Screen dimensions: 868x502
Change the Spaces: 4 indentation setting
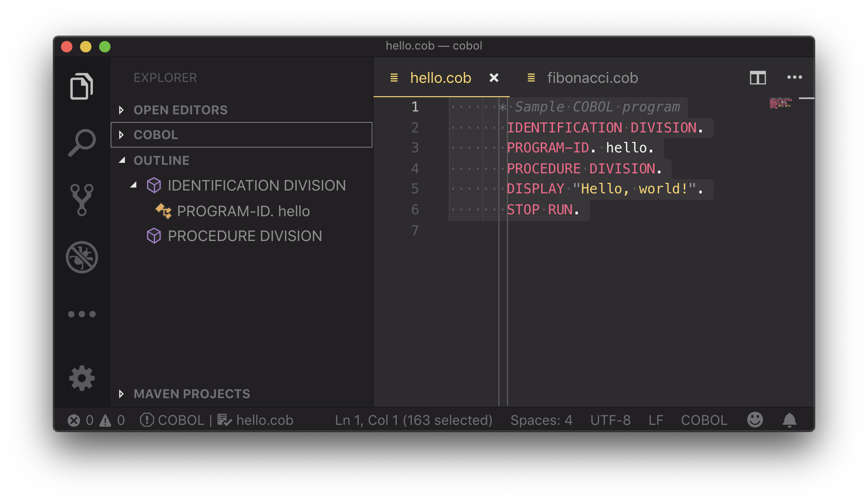click(x=541, y=420)
